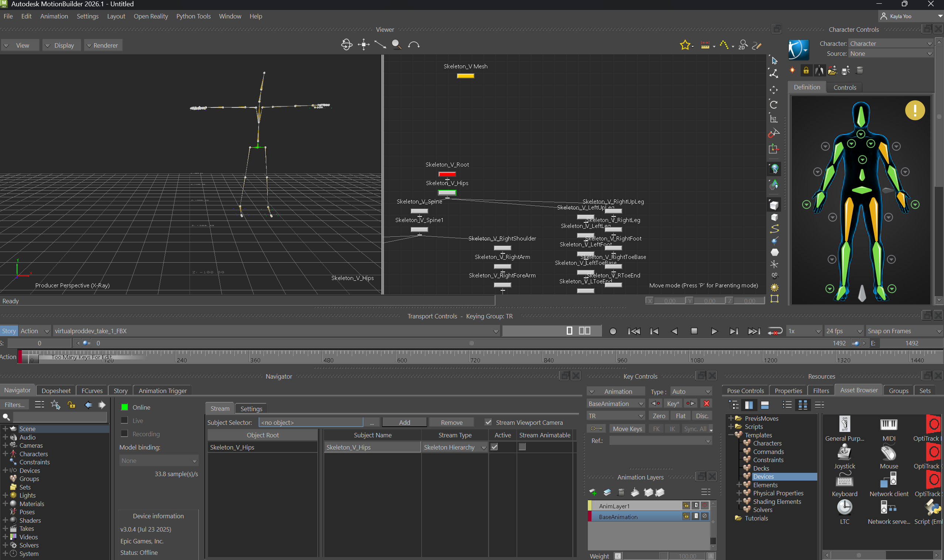Toggle the Online indicator box
Viewport: 944px width, 560px height.
[124, 407]
